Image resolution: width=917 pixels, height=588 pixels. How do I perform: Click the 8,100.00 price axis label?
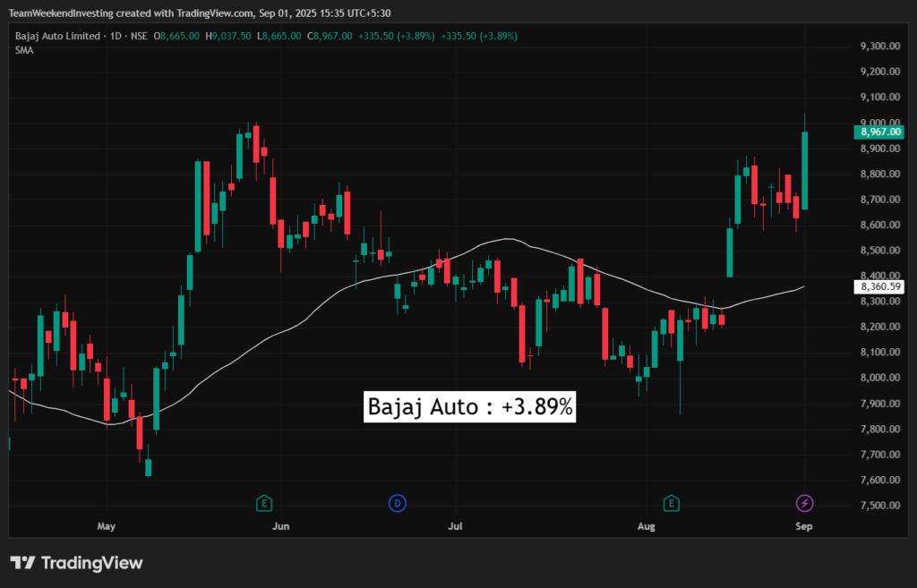[x=880, y=353]
